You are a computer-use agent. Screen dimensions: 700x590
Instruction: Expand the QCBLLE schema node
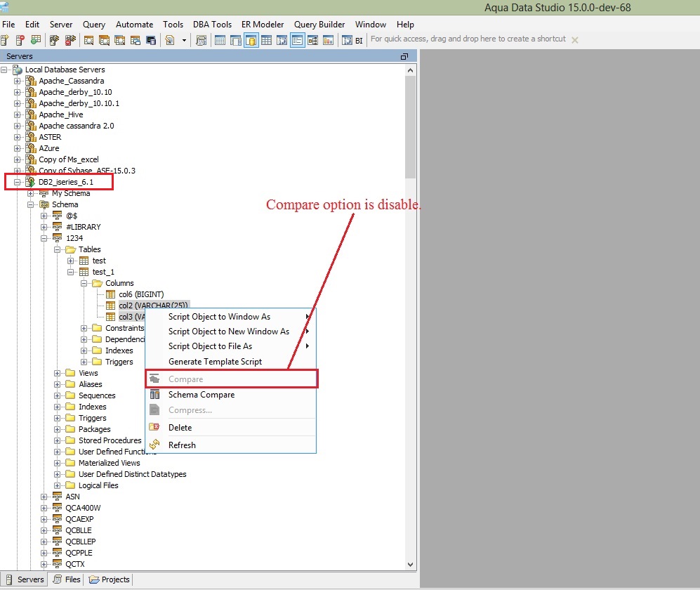click(44, 530)
